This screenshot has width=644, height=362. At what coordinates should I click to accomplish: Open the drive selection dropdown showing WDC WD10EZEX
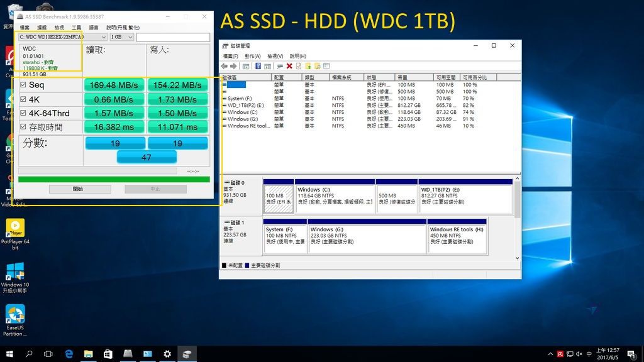click(x=62, y=37)
